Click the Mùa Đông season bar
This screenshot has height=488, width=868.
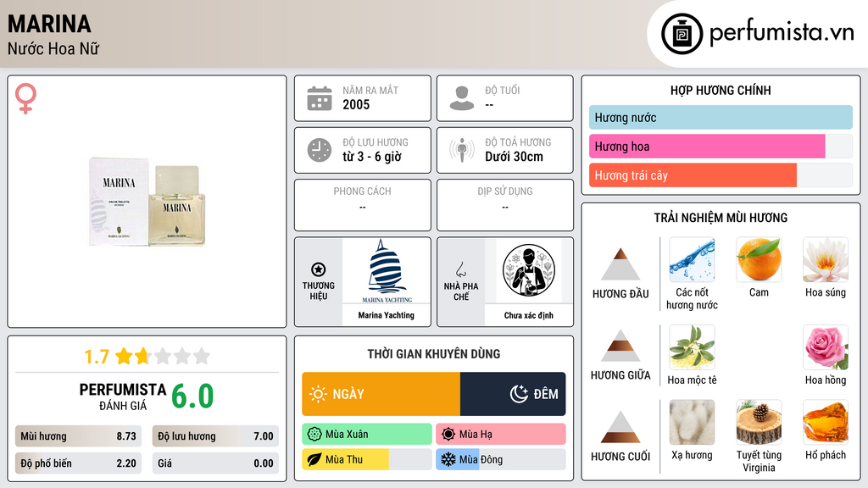[x=501, y=459]
